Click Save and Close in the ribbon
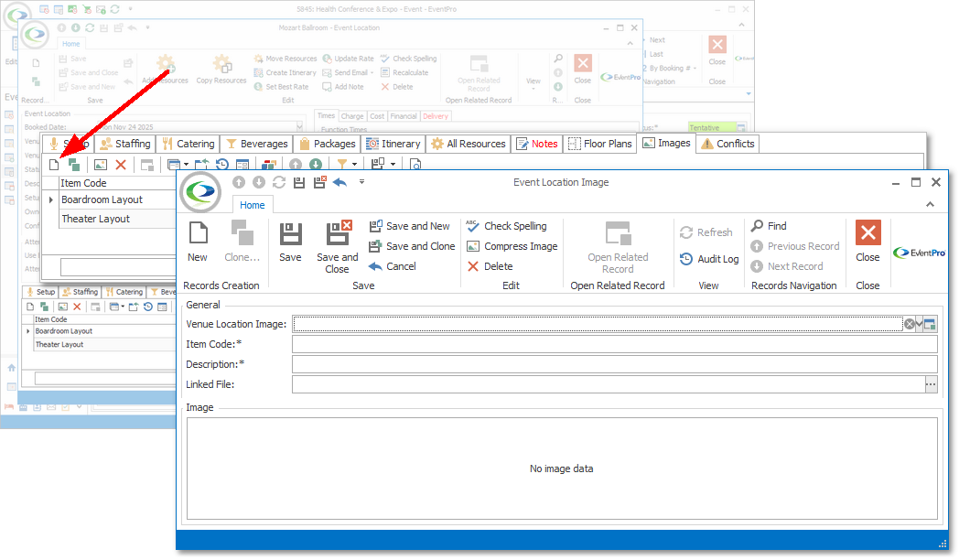The height and width of the screenshot is (560, 959). (x=337, y=247)
